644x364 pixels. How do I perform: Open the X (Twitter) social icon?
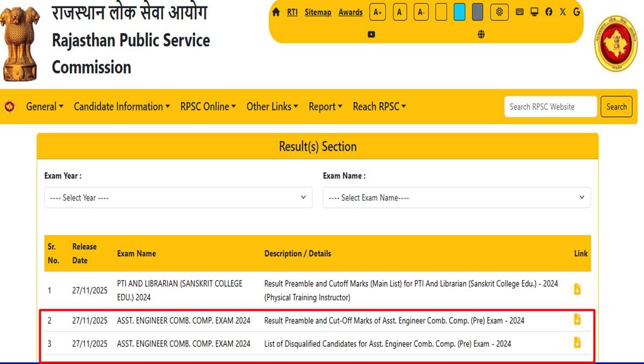(x=562, y=12)
